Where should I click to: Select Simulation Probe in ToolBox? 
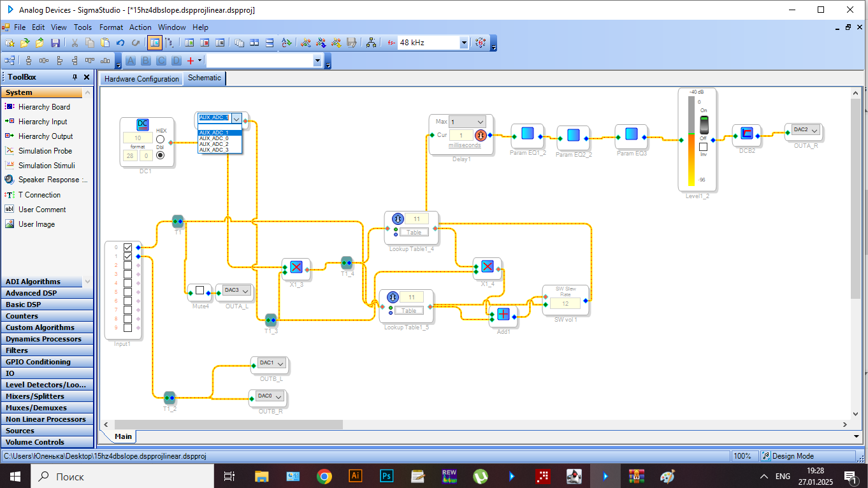tap(45, 151)
